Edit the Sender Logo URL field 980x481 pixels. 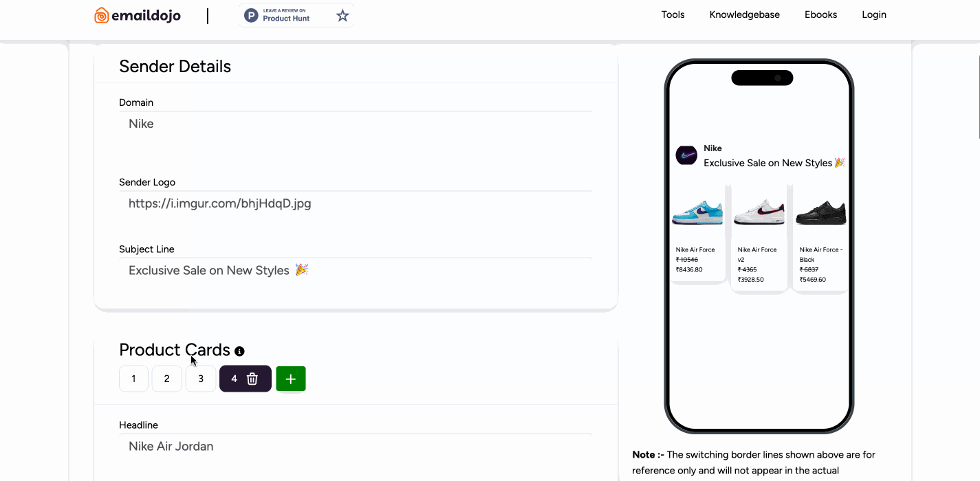pyautogui.click(x=356, y=204)
